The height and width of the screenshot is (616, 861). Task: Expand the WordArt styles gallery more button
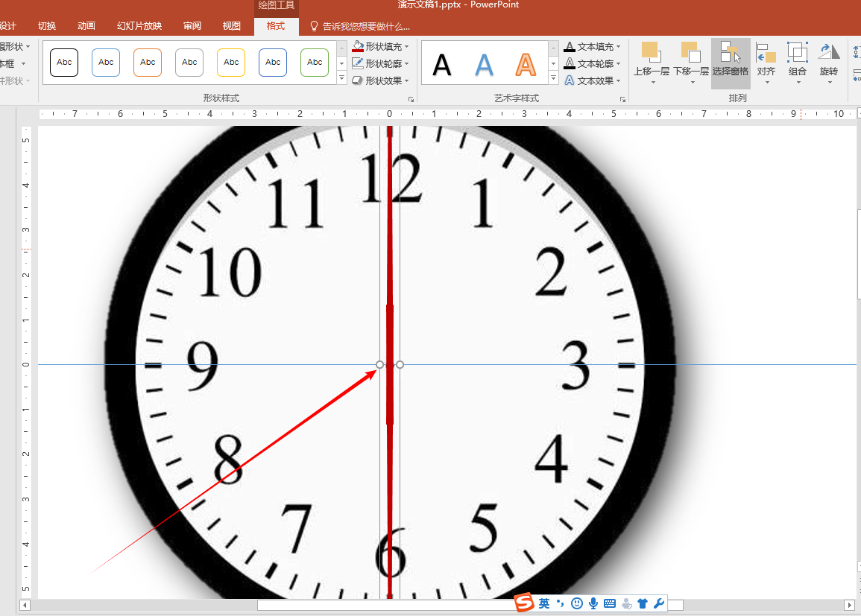(553, 78)
